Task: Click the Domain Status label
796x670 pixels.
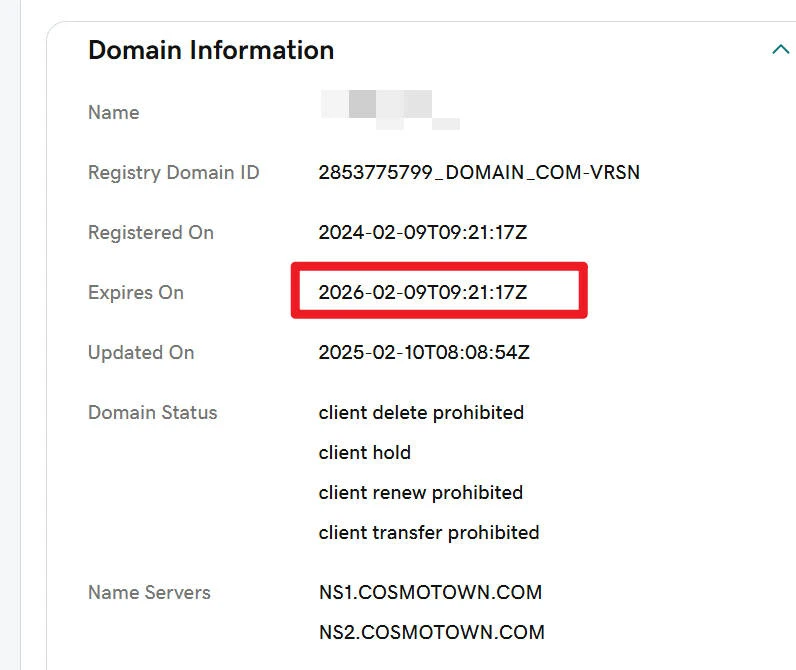Action: (x=152, y=413)
